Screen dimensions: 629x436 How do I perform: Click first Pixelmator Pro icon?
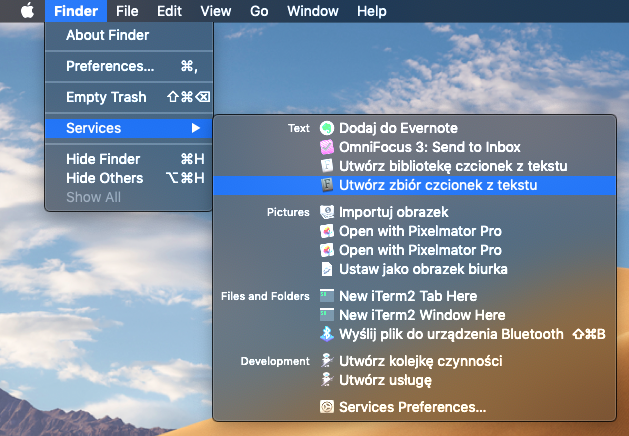tap(327, 231)
